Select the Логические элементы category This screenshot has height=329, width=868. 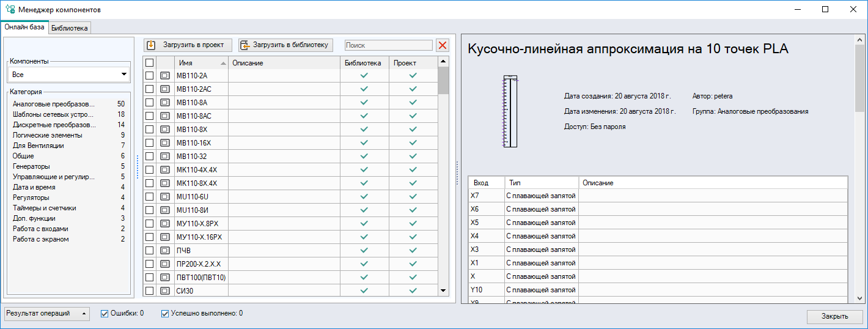pos(48,135)
